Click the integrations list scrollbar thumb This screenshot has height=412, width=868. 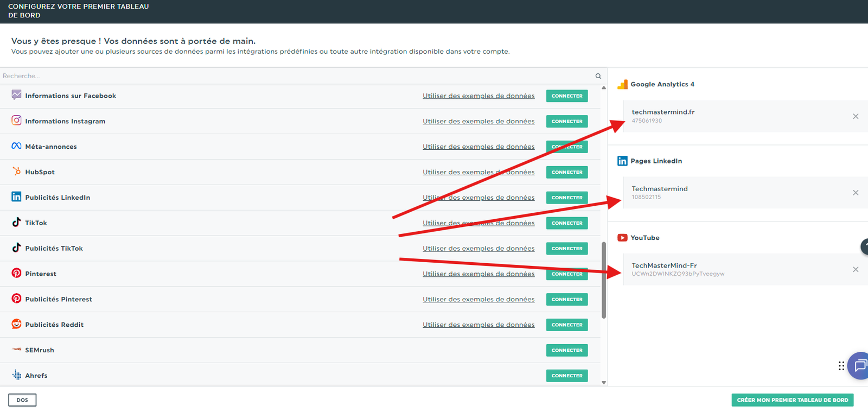pos(604,280)
